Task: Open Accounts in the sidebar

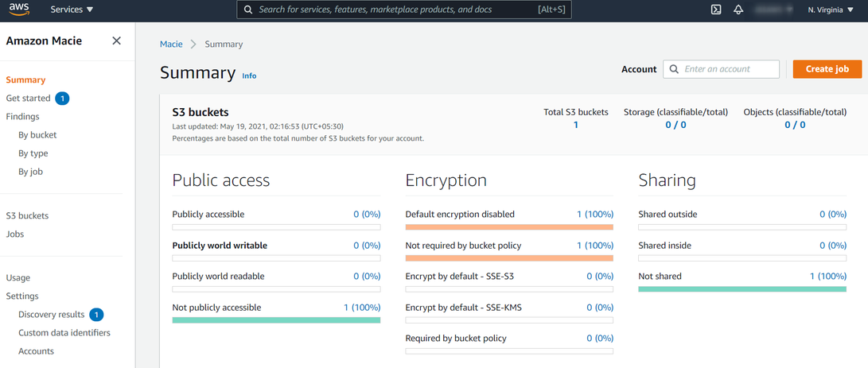Action: coord(36,351)
